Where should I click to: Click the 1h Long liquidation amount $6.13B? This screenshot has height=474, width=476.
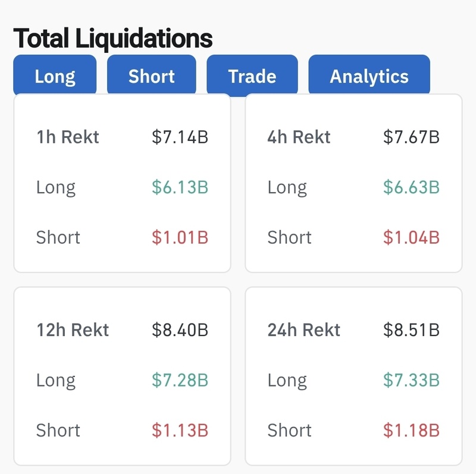pos(180,187)
